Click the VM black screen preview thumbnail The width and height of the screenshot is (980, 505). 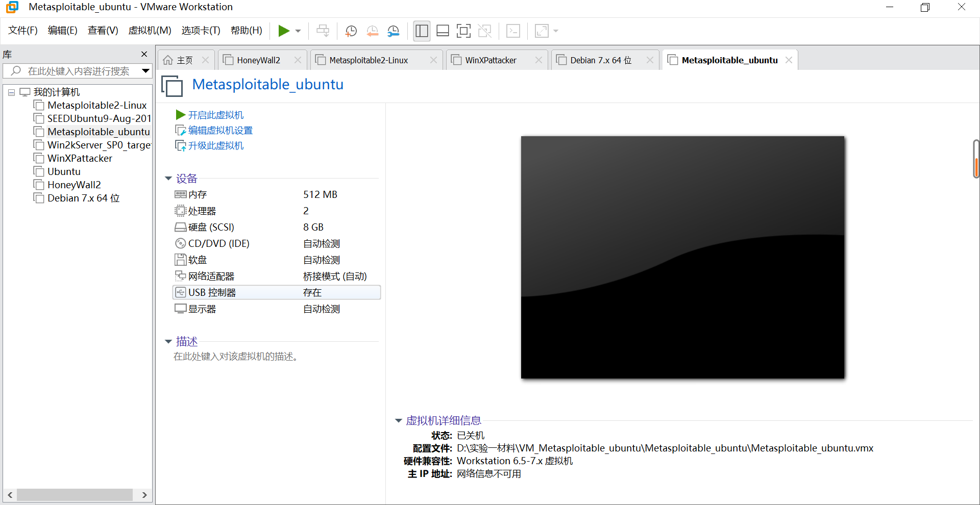pos(682,257)
